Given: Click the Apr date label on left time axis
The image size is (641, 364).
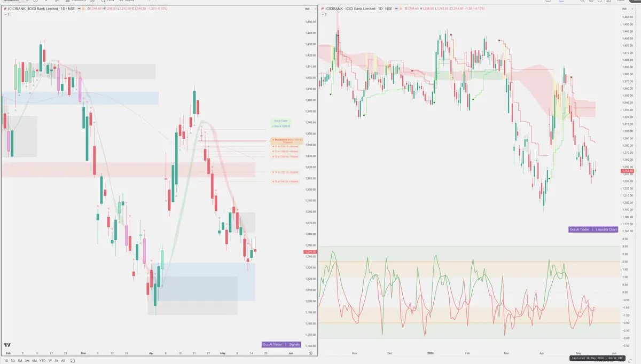Looking at the screenshot, I should point(151,353).
